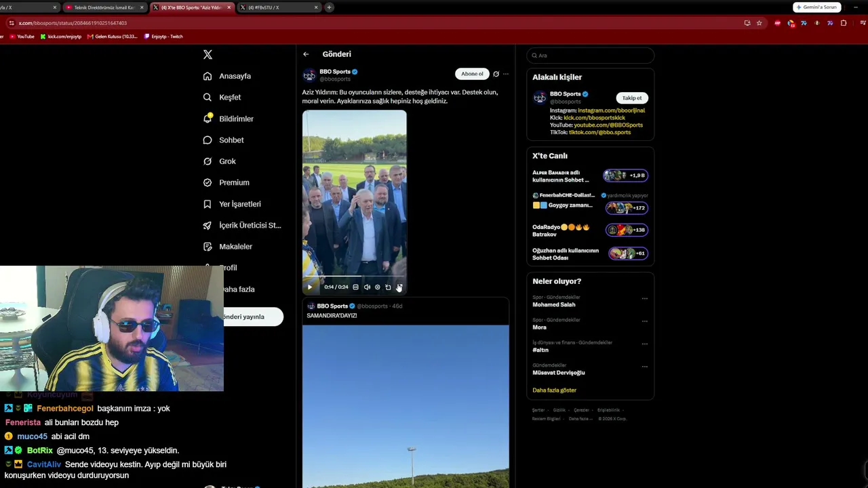Open the YouTube bookmark
This screenshot has width=868, height=488.
point(22,37)
